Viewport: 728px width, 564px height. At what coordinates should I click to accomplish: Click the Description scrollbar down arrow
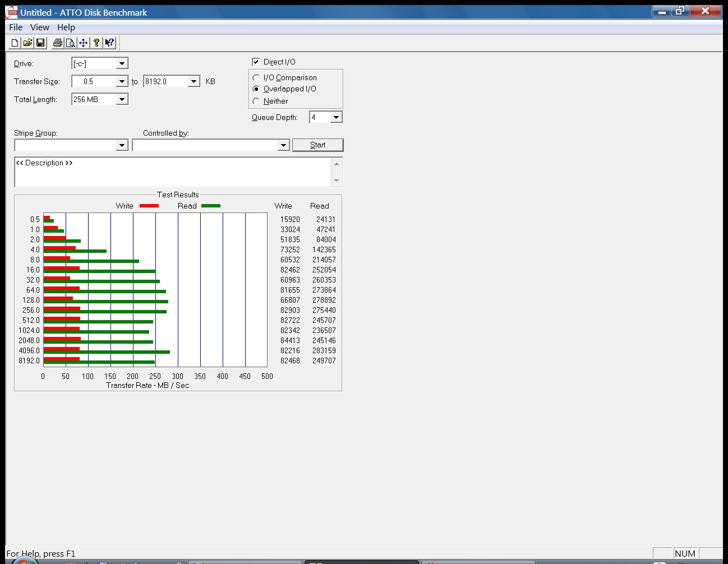337,181
